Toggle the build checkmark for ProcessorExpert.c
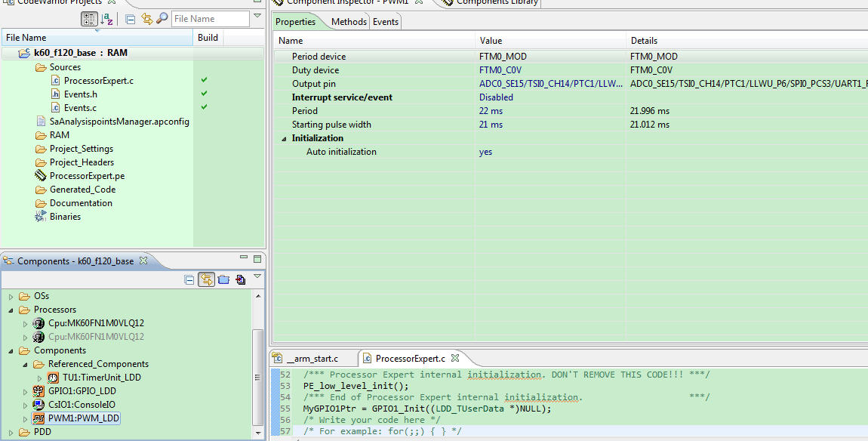This screenshot has height=441, width=868. (205, 80)
